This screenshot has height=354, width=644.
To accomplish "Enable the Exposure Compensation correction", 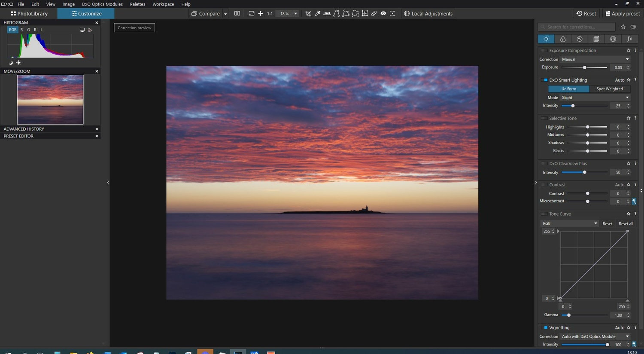I will (x=544, y=51).
